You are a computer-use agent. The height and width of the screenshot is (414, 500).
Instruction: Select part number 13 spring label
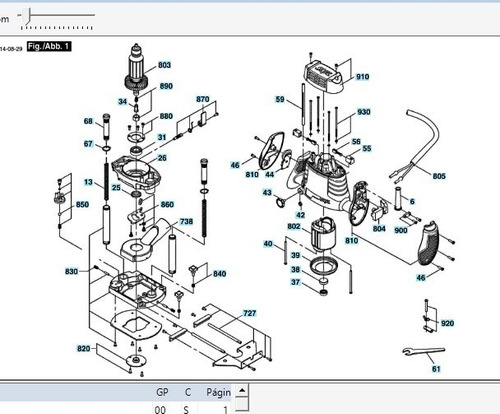pos(88,182)
